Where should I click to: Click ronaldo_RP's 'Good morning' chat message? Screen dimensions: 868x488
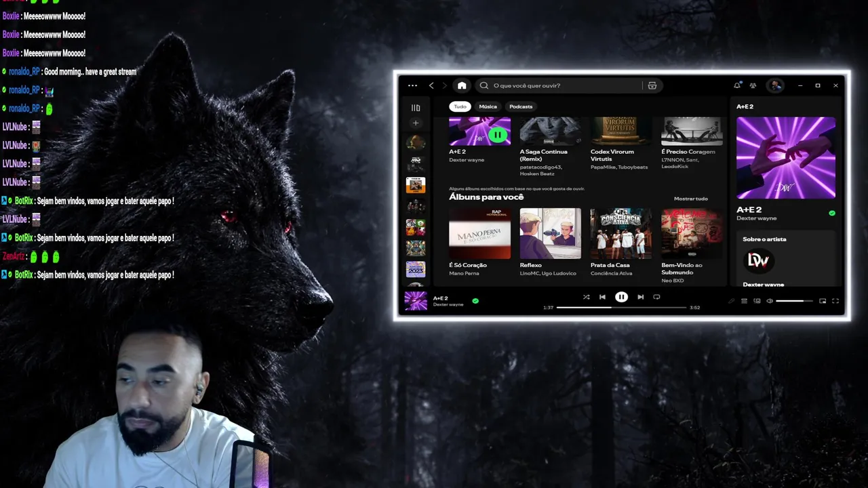90,71
